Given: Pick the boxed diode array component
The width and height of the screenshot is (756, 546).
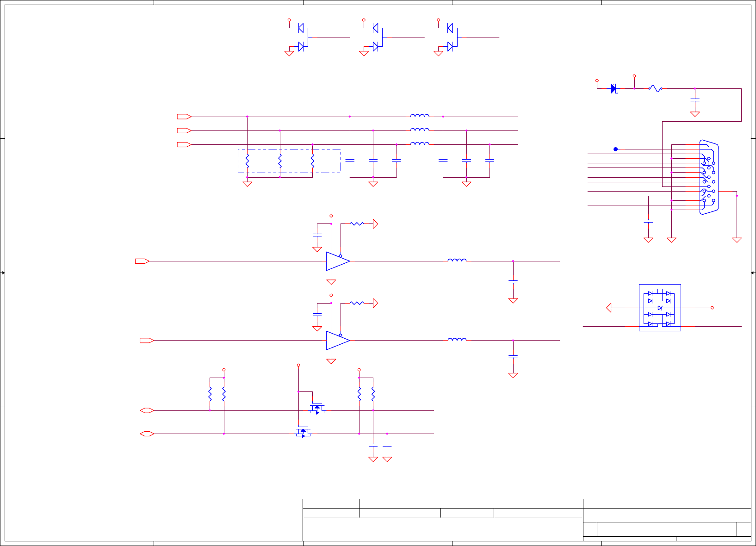Looking at the screenshot, I should pos(660,308).
